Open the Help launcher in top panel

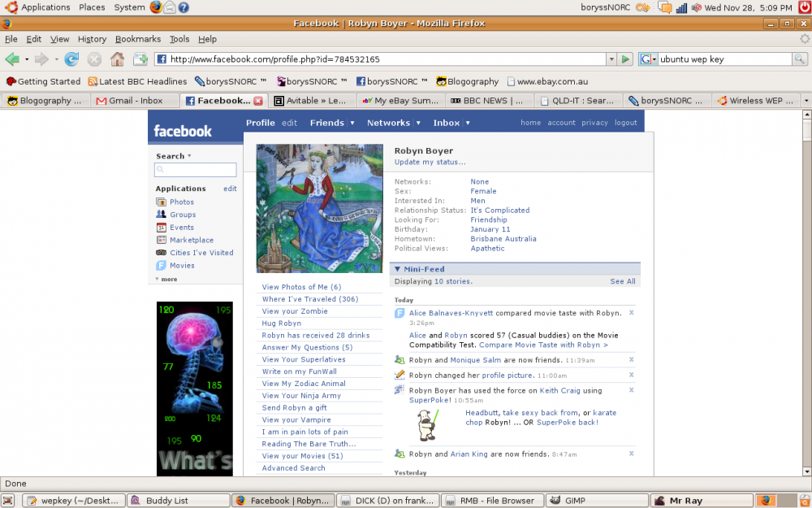tap(183, 7)
